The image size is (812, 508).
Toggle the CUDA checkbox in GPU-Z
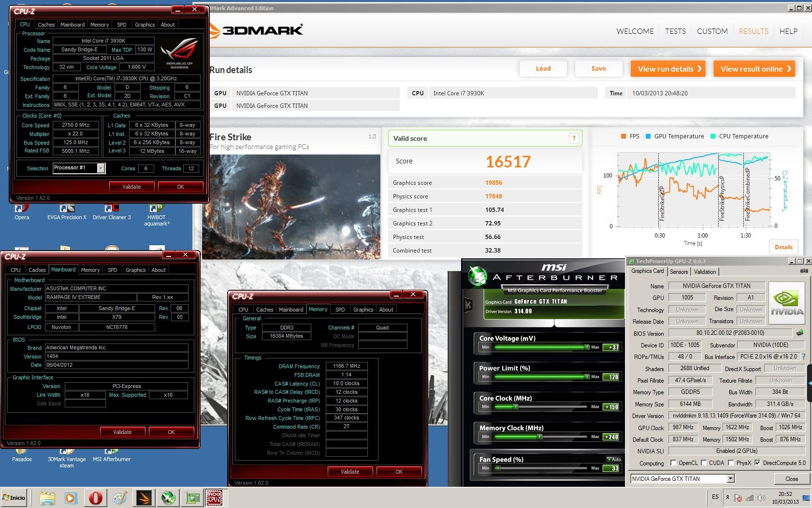(x=704, y=463)
